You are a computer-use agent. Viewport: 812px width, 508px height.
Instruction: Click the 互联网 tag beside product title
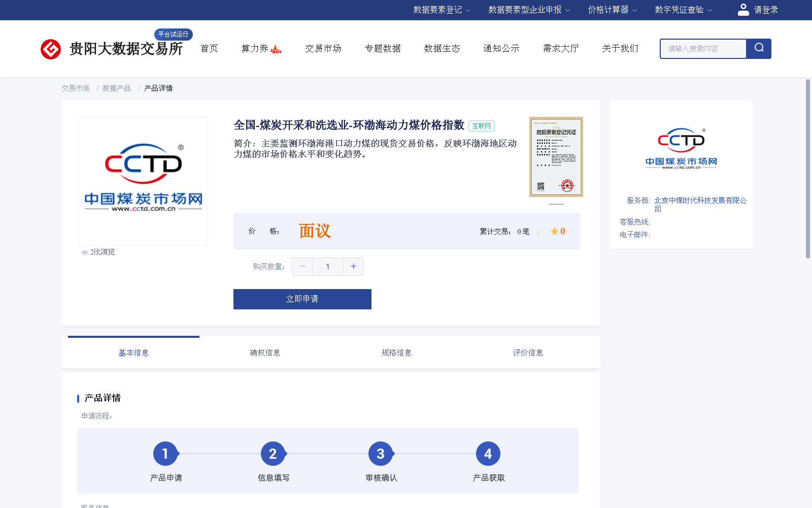pos(482,126)
